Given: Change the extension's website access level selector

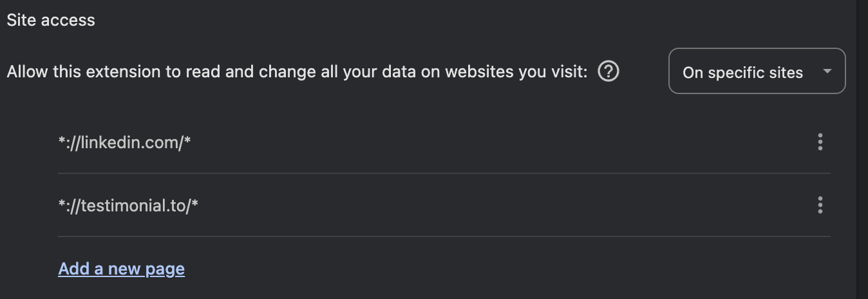Looking at the screenshot, I should 757,71.
